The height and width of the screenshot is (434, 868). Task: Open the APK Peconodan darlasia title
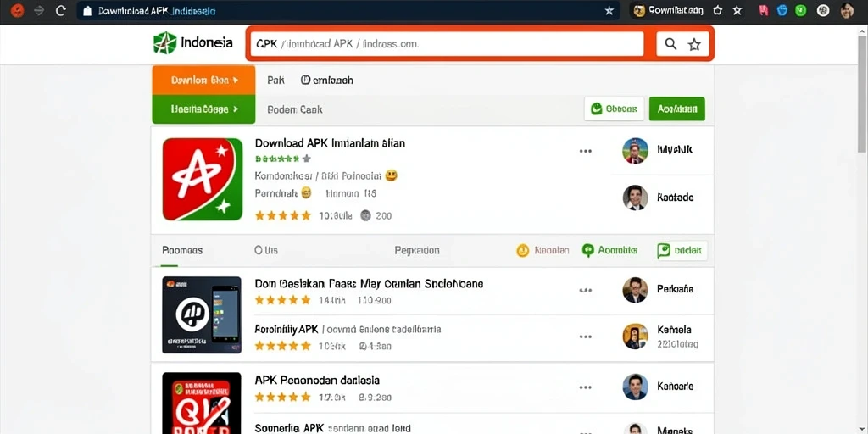[317, 381]
